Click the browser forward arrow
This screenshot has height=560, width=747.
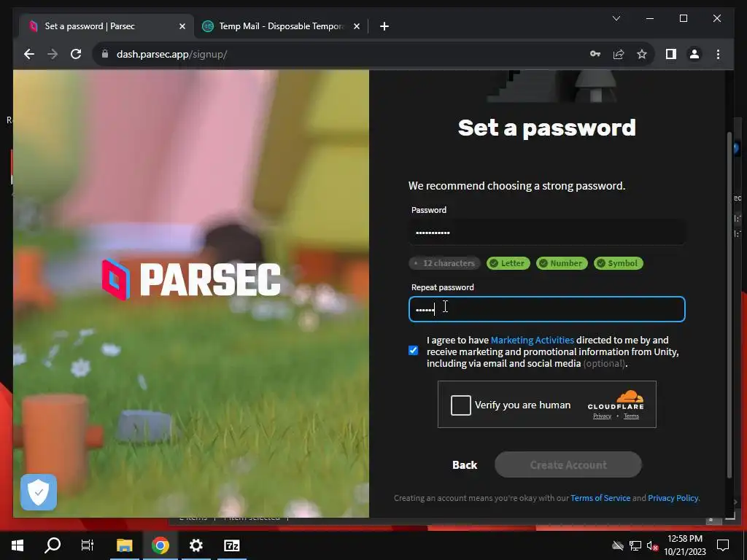(53, 54)
